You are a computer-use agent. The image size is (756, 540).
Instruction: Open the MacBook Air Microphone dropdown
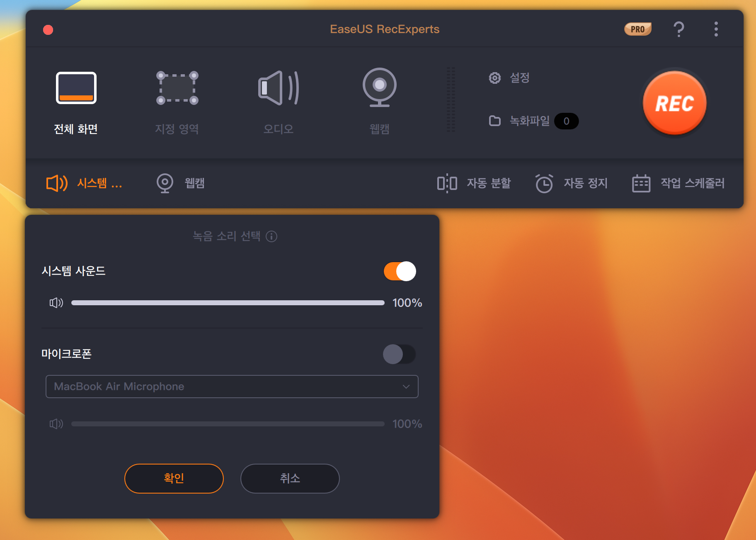[x=232, y=387]
